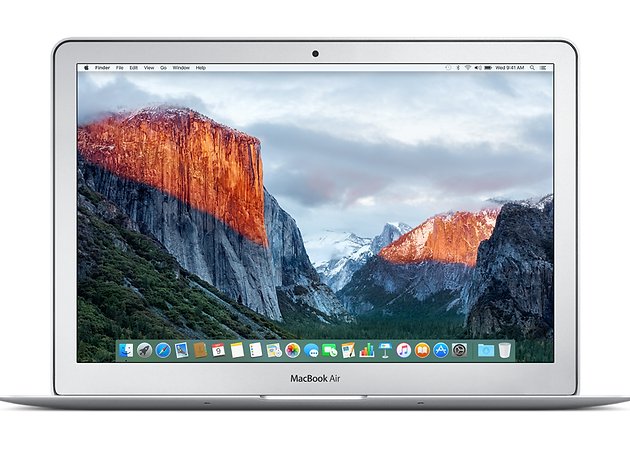Open the Go menu

click(164, 68)
